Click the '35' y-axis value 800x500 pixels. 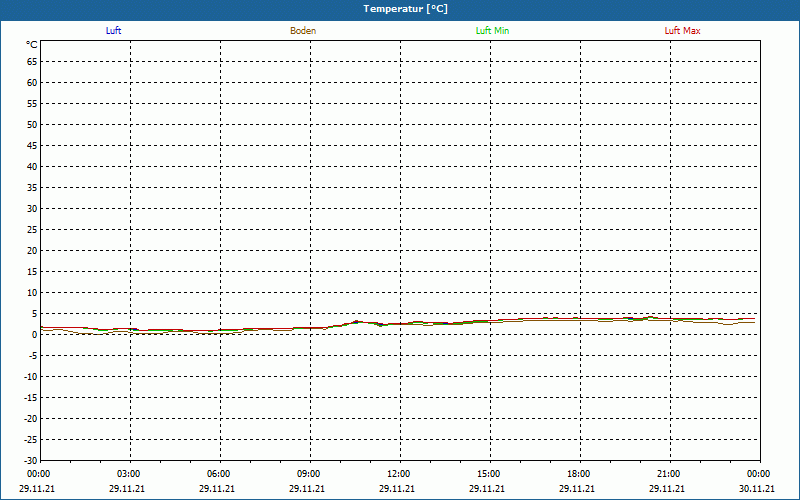[x=32, y=188]
